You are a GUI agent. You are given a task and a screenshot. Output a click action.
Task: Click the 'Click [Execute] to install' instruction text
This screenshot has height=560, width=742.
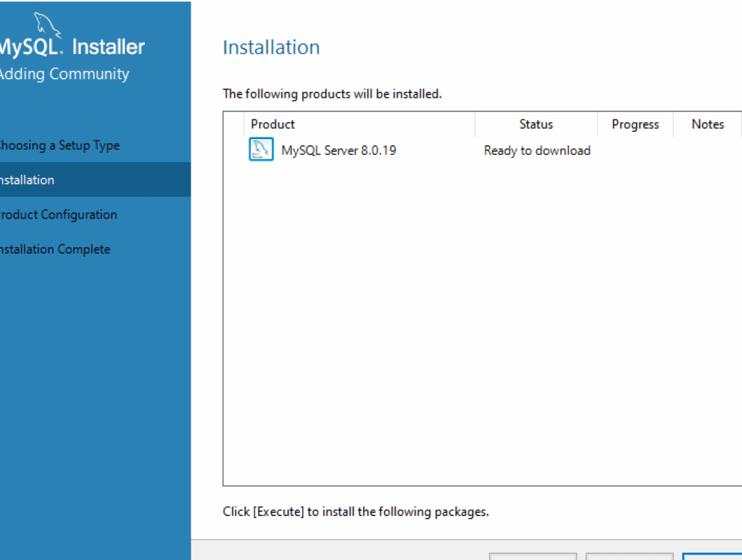click(356, 511)
